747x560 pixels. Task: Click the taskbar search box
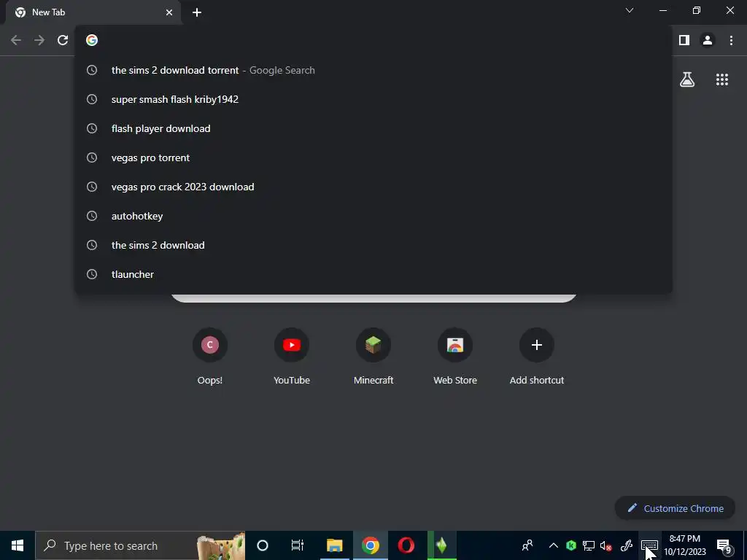pyautogui.click(x=140, y=545)
